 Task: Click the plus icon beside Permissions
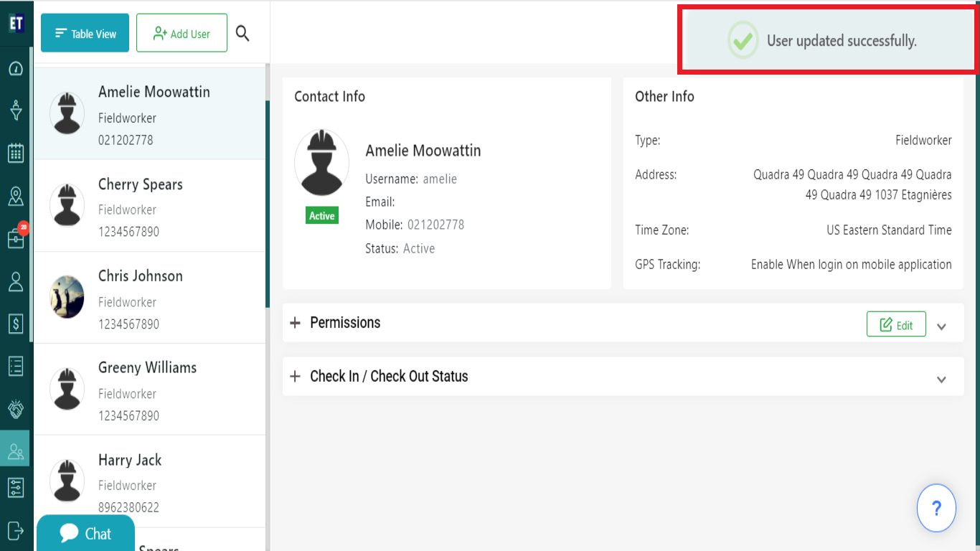click(295, 323)
